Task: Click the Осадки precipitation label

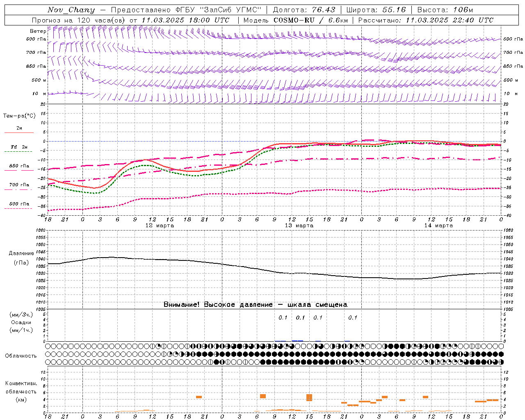Action: 21,322
